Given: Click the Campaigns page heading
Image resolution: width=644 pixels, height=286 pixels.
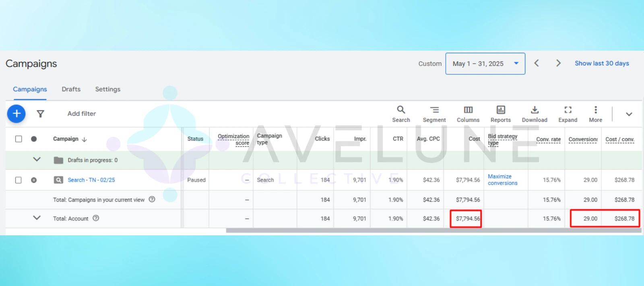Looking at the screenshot, I should pyautogui.click(x=31, y=64).
